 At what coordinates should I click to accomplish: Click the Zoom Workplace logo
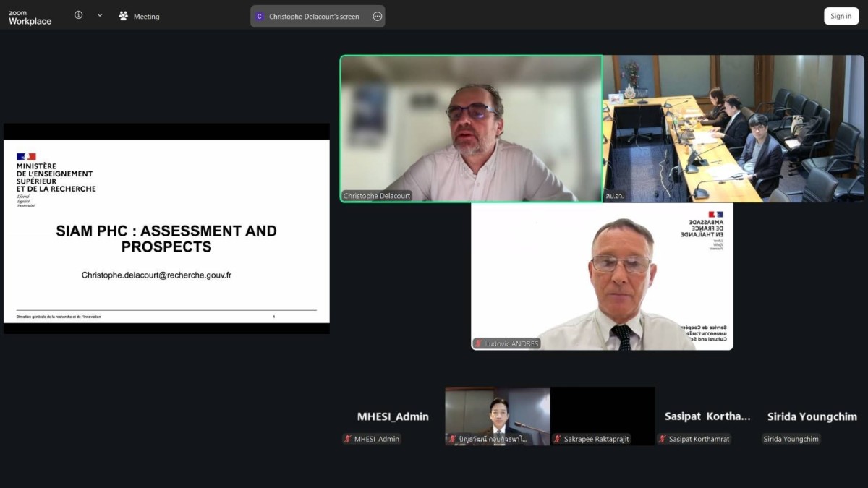pos(30,17)
